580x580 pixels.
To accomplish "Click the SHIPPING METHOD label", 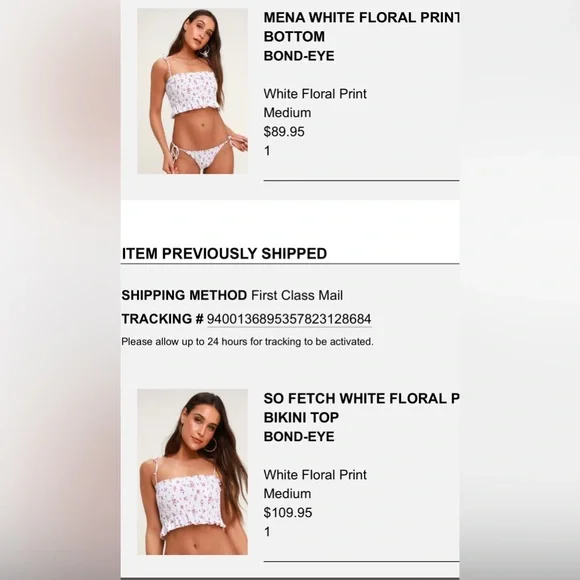I will click(184, 295).
